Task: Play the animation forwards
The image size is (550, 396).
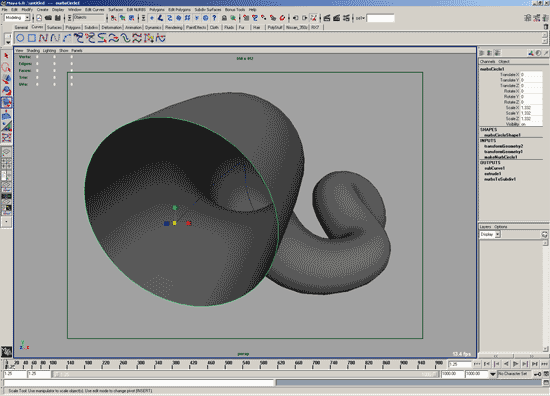Action: tap(516, 364)
